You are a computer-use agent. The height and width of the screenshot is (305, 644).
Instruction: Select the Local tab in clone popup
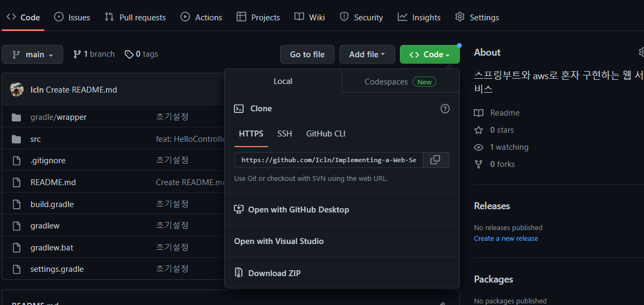pos(283,81)
